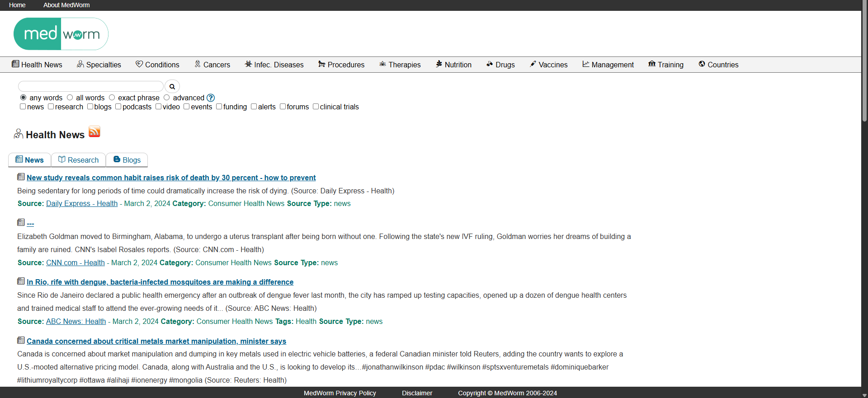Enable the clinical trials checkbox
Screen dimensions: 868x398
click(x=316, y=107)
